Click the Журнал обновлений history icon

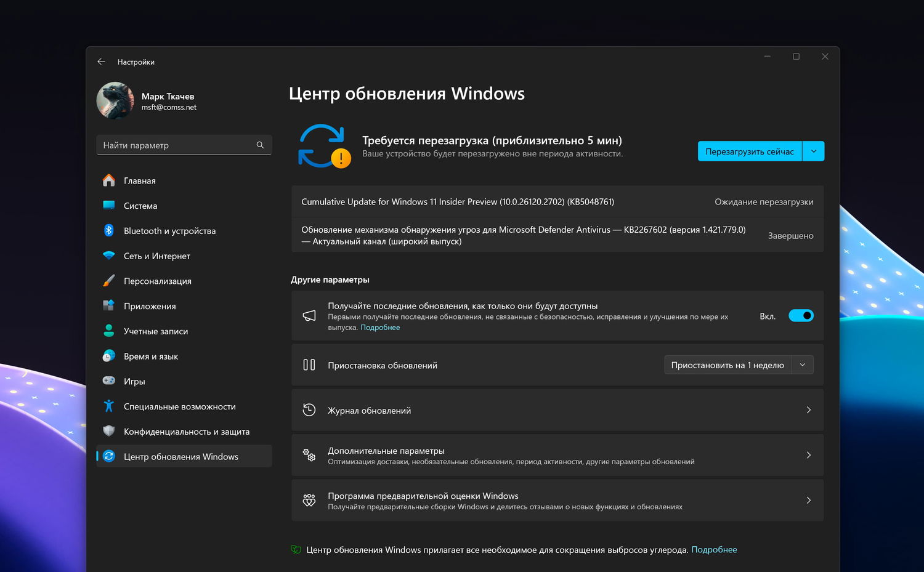pos(309,410)
